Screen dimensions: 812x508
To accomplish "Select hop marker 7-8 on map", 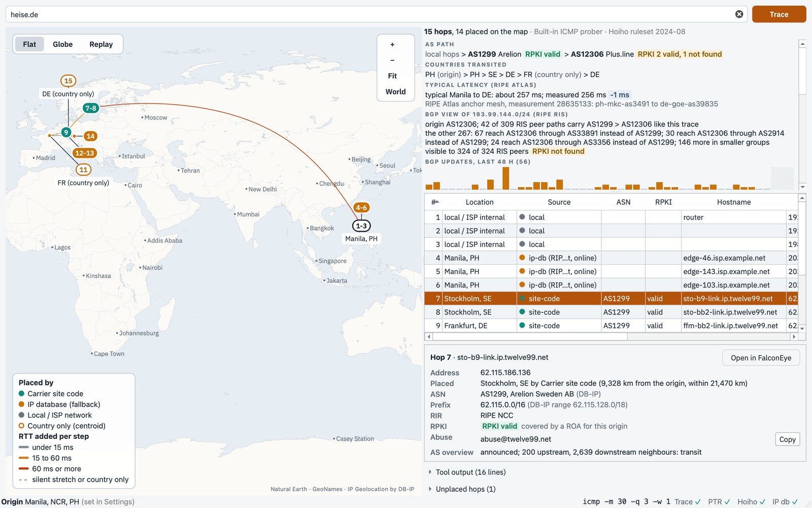I will click(x=91, y=108).
